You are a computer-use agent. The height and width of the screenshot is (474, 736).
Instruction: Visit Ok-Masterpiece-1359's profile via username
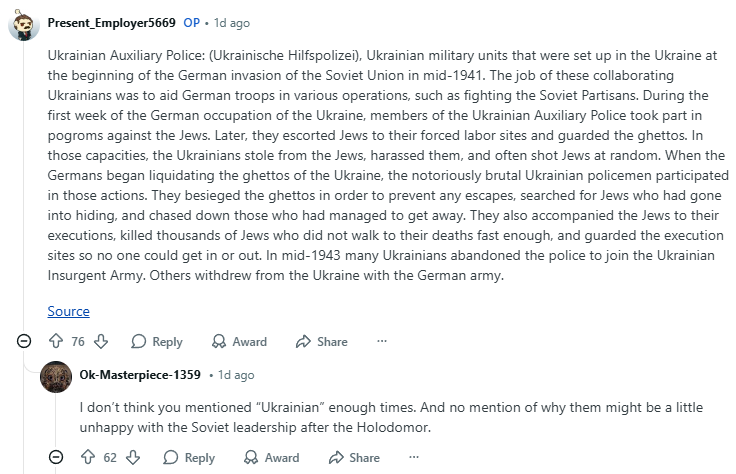pos(140,375)
